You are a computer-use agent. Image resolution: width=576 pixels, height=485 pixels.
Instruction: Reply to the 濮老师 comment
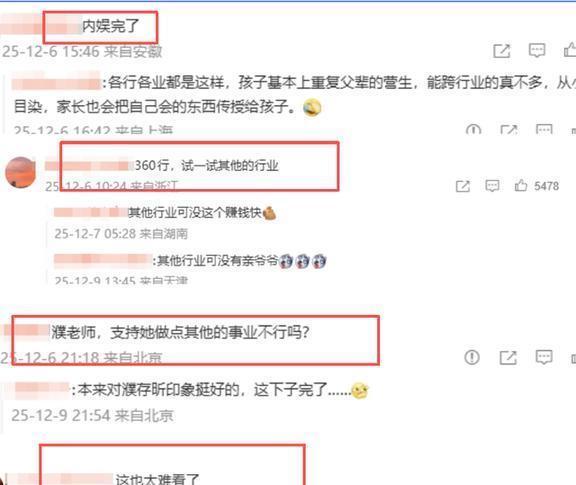tap(544, 357)
